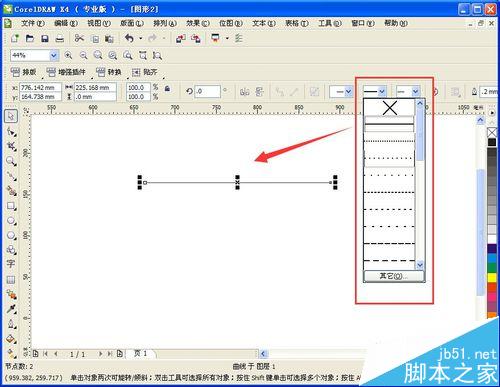Select the Pick tool in toolbox
500x387 pixels.
(x=11, y=116)
